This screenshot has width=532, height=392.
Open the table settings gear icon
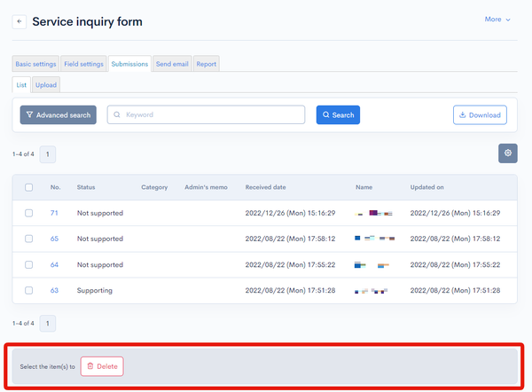coord(507,153)
